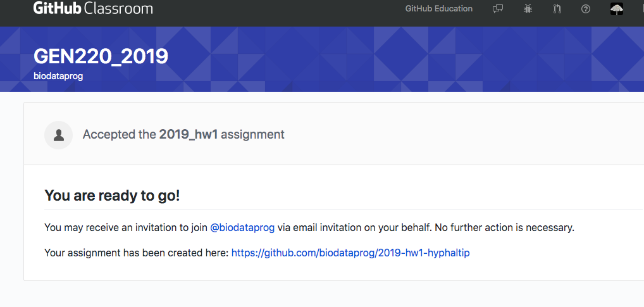Click the light gray page background below card

[316, 295]
